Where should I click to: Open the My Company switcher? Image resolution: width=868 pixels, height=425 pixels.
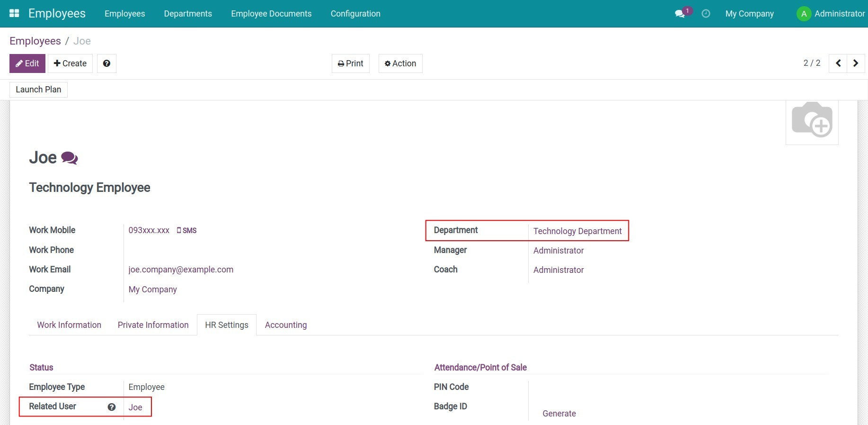[749, 14]
